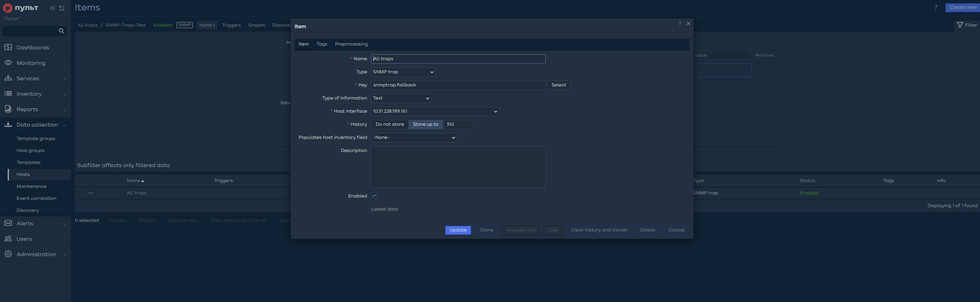Open Discovery in sidebar
Screen dimensions: 980x302
[28, 210]
